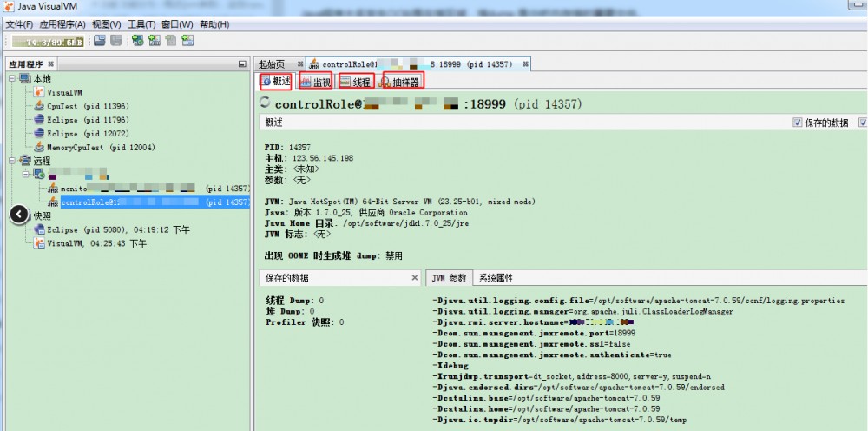Open the 文件(F) menu
This screenshot has height=431, width=868.
point(19,24)
